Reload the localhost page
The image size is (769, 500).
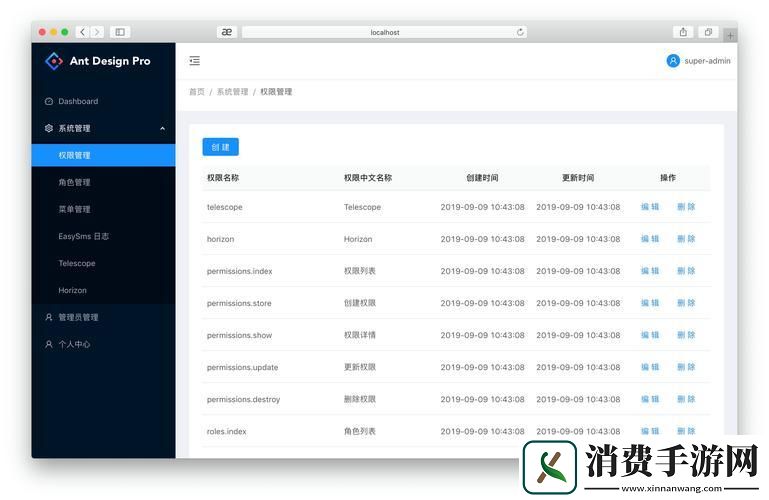pyautogui.click(x=520, y=32)
